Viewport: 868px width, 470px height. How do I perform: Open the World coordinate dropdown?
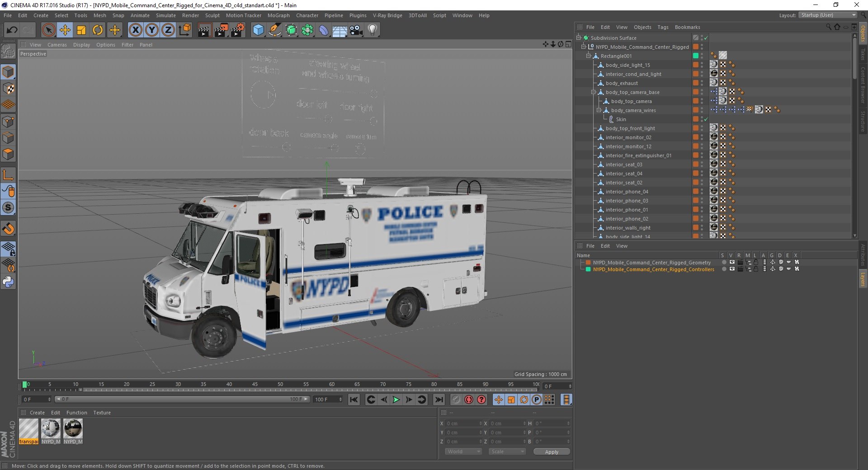463,451
